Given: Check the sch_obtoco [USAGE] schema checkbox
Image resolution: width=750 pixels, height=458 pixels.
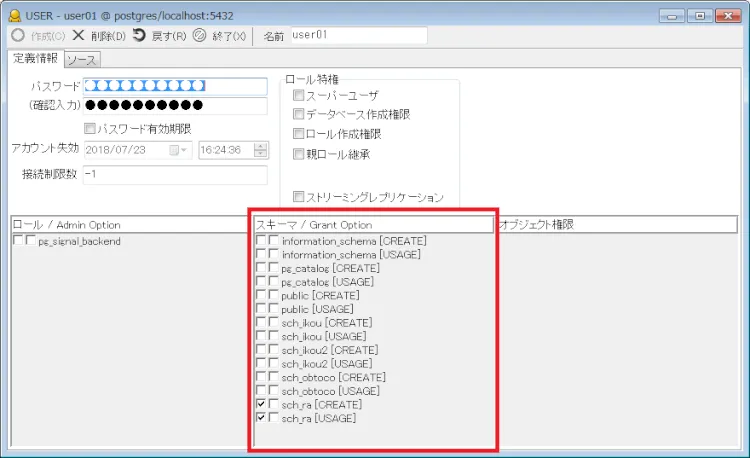Looking at the screenshot, I should (261, 390).
